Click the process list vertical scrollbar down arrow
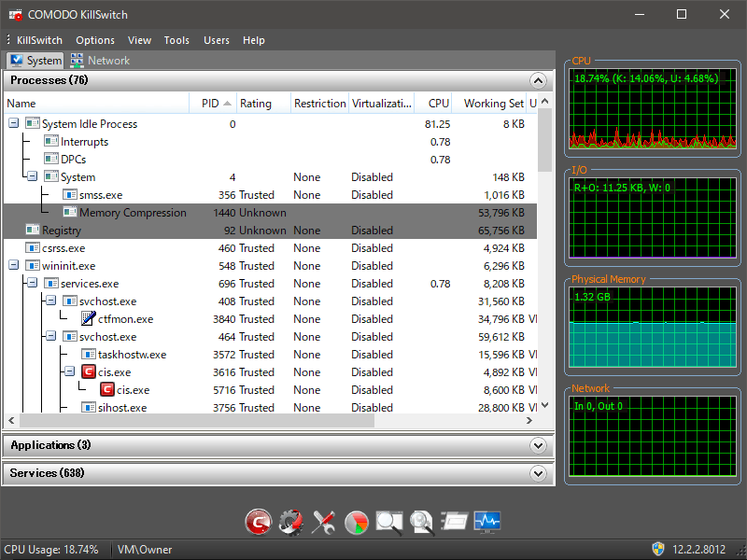The height and width of the screenshot is (560, 747). point(545,406)
